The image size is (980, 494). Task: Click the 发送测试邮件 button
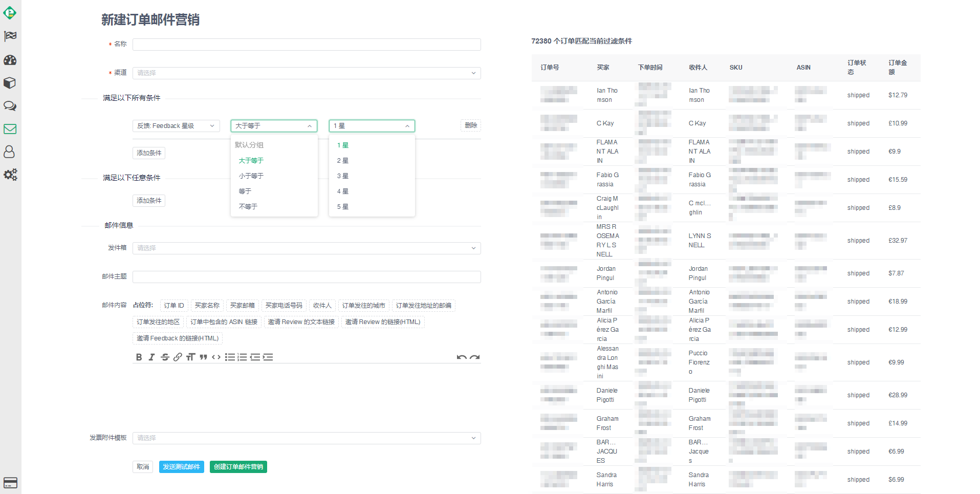click(x=182, y=467)
